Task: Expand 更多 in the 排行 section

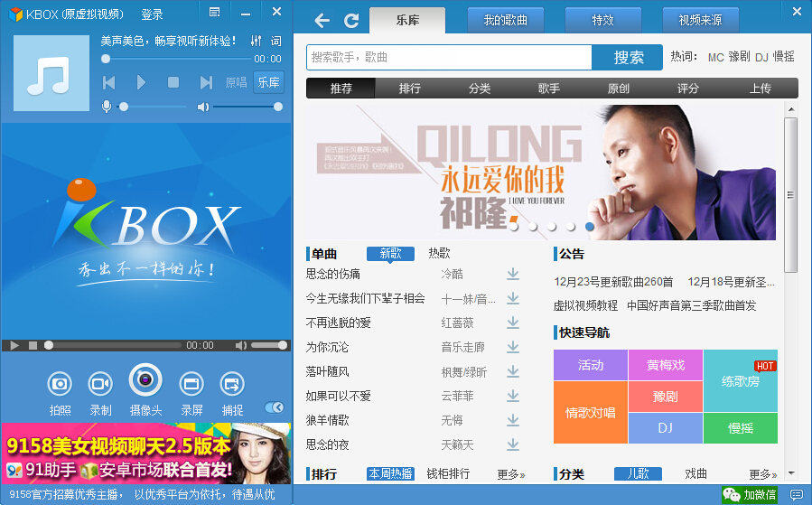Action: (x=510, y=474)
